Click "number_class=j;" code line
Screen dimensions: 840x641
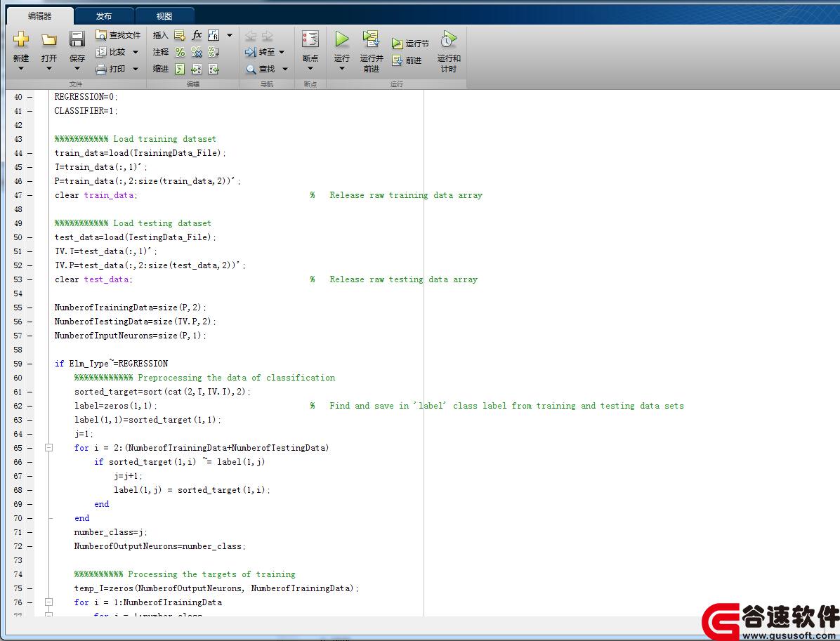pos(110,532)
